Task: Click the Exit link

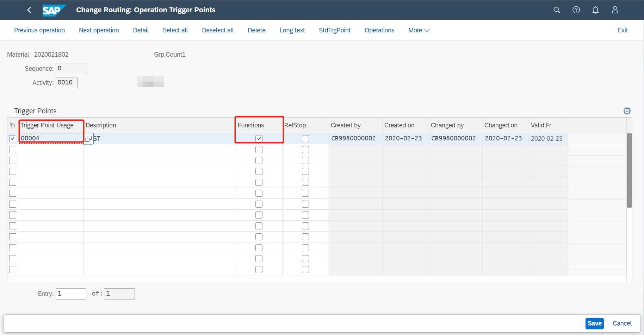Action: 623,30
